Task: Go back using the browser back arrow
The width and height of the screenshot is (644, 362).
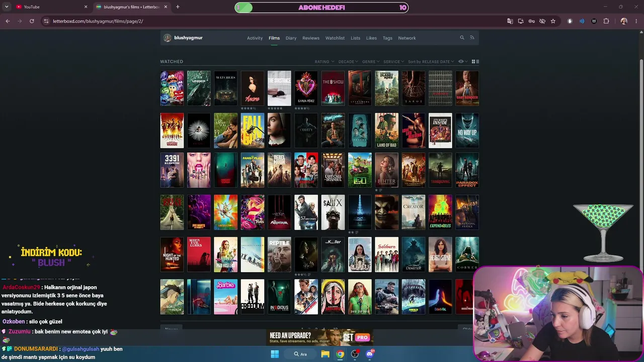Action: pos(8,21)
